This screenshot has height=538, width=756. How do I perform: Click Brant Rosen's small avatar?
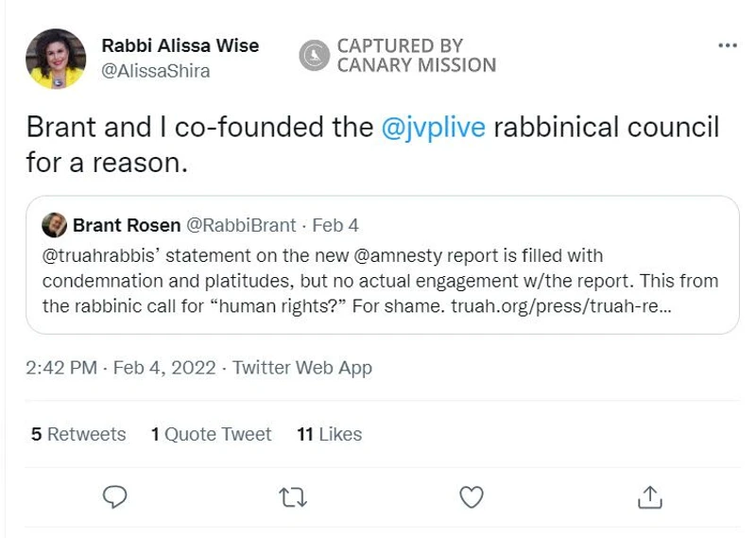click(55, 225)
